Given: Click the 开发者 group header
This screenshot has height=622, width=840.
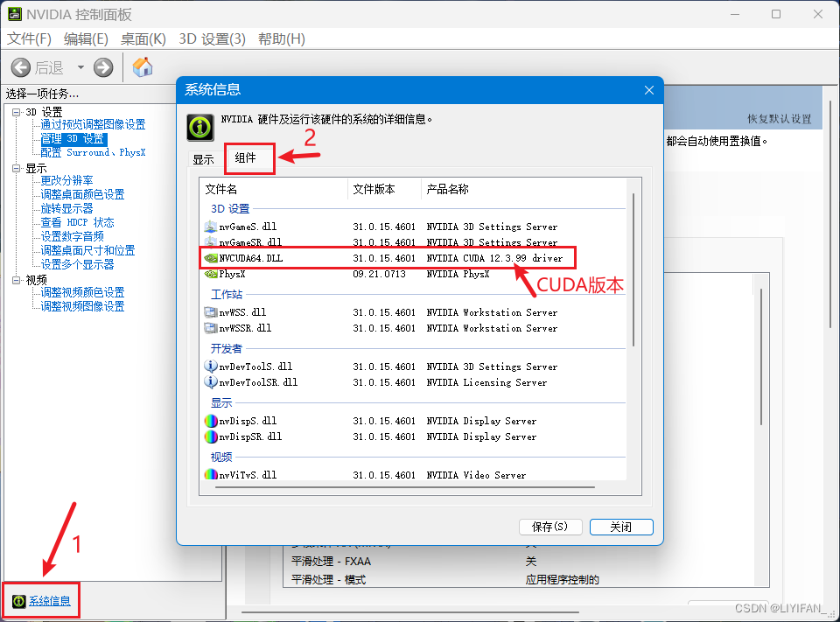Looking at the screenshot, I should [226, 349].
